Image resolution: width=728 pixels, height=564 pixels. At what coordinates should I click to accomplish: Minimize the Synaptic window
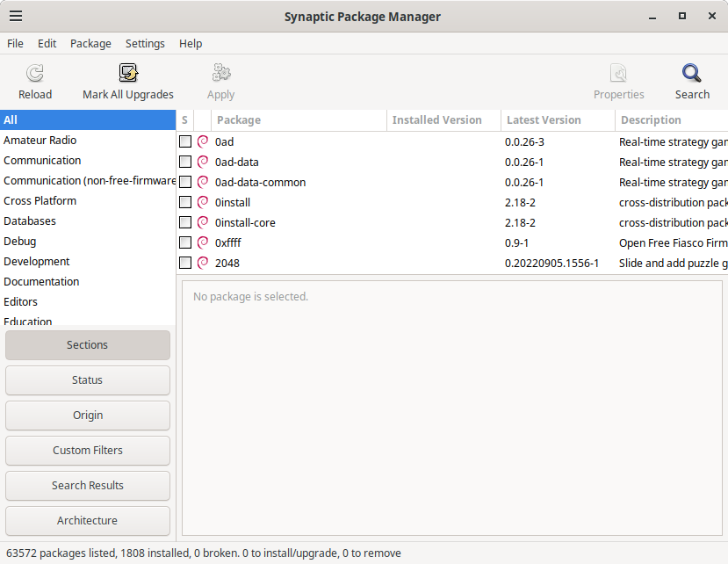click(x=652, y=17)
